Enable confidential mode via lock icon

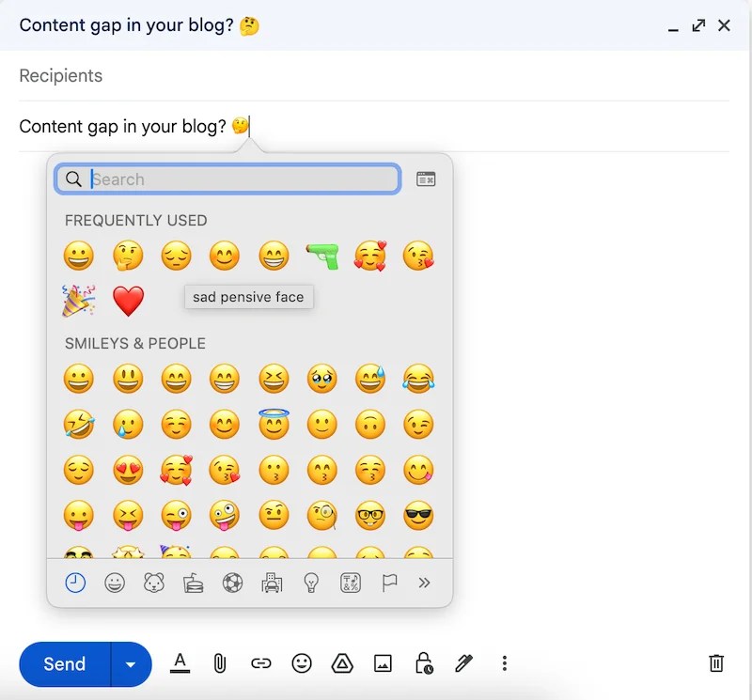click(x=422, y=664)
